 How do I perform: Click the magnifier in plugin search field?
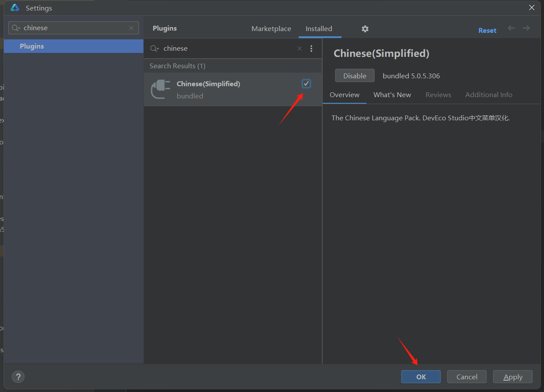[154, 49]
